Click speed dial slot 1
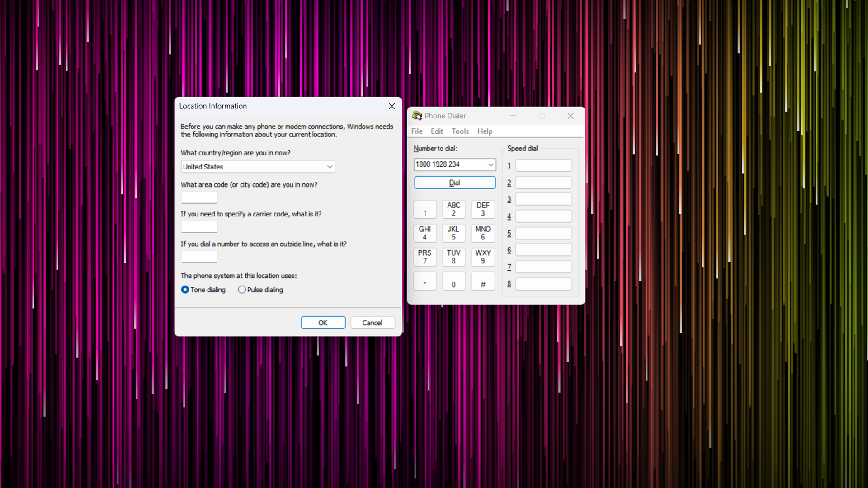This screenshot has height=488, width=868. point(543,165)
